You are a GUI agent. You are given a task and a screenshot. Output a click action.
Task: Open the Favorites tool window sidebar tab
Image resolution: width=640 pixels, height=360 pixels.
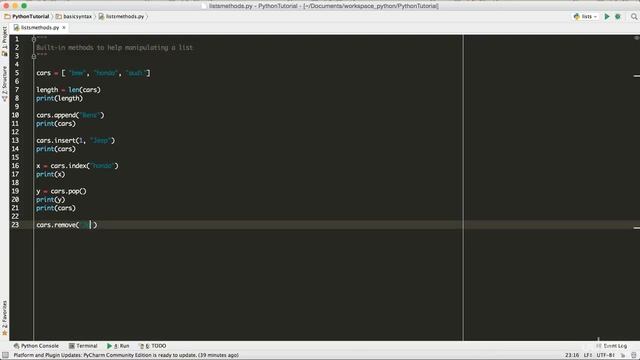4,318
